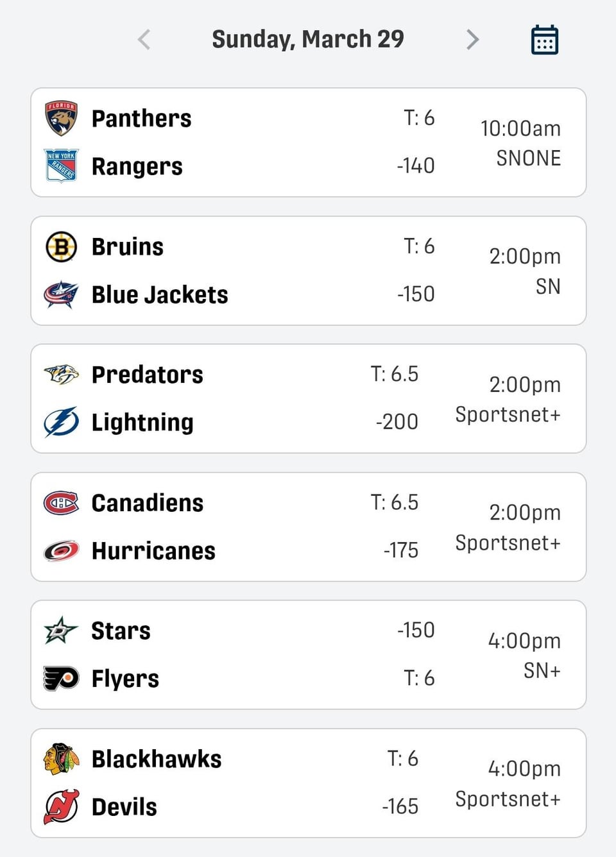Click the Carolina Hurricanes logo
Image resolution: width=616 pixels, height=857 pixels.
pyautogui.click(x=61, y=550)
